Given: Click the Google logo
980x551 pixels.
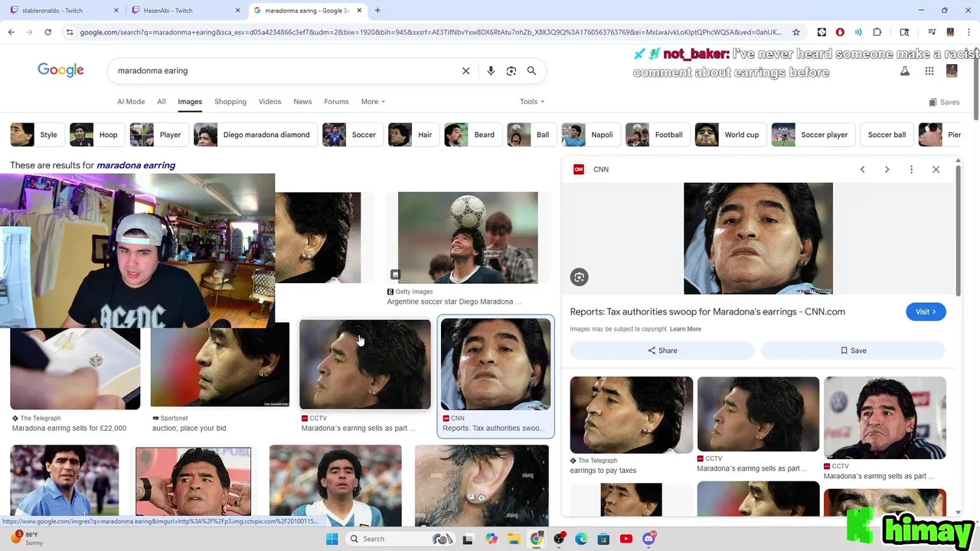Looking at the screenshot, I should coord(60,70).
